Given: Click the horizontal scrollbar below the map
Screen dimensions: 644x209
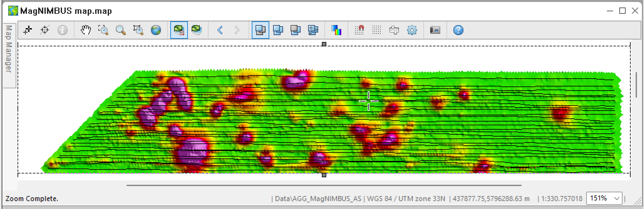Looking at the screenshot, I should pyautogui.click(x=324, y=185).
